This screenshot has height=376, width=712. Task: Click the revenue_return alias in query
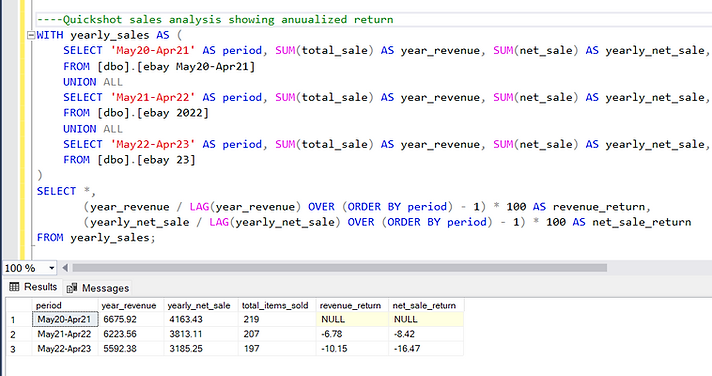(599, 207)
